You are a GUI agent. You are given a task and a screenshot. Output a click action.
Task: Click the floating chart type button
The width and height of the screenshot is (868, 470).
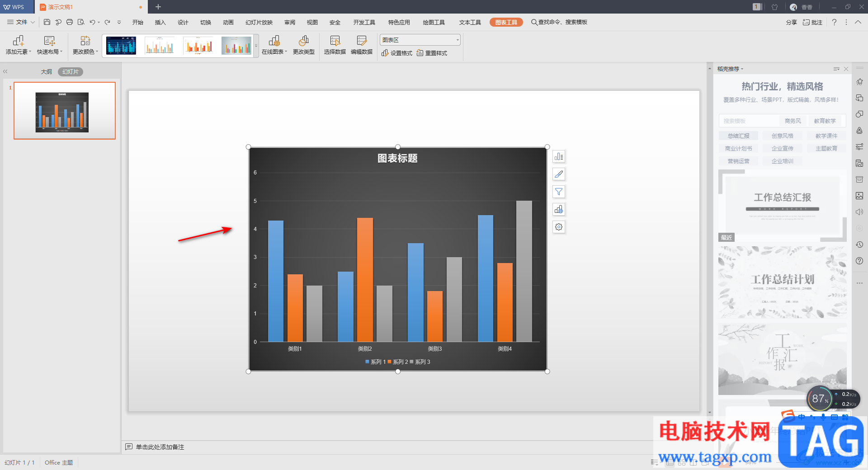tap(559, 209)
